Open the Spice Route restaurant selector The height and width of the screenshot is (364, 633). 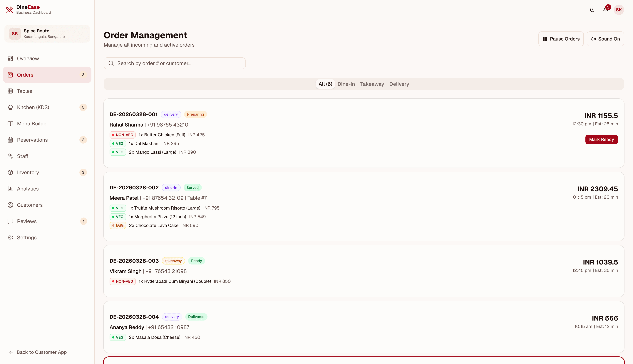[47, 33]
